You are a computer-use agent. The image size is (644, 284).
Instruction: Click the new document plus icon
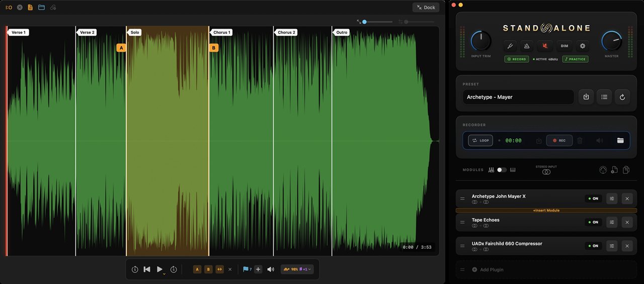pyautogui.click(x=614, y=170)
